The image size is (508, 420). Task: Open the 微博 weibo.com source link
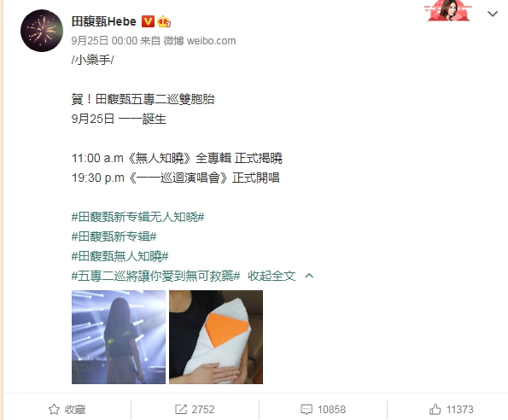click(x=200, y=41)
